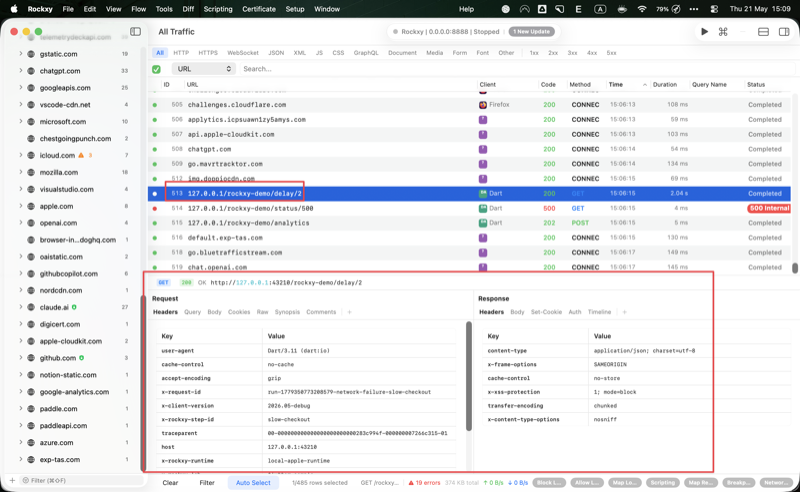
Task: Click the purple client icon in chatgpt.com row
Action: point(483,149)
